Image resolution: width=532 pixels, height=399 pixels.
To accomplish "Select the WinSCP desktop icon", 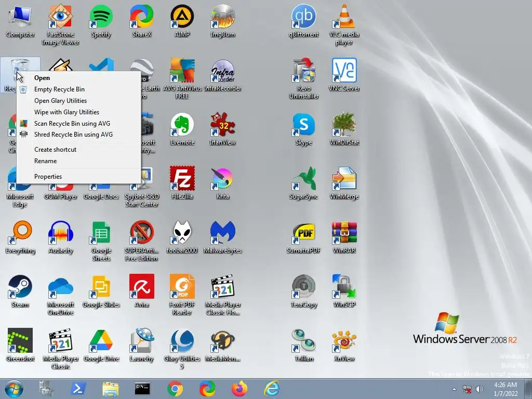I will pyautogui.click(x=344, y=291).
